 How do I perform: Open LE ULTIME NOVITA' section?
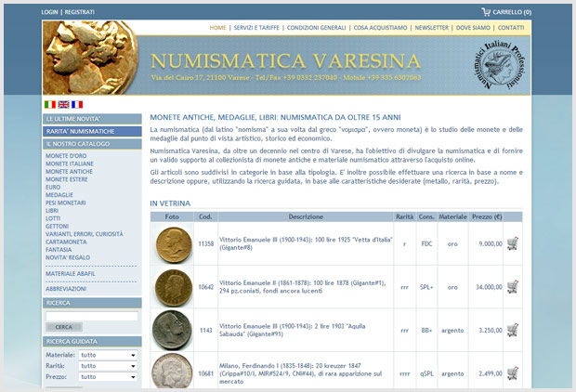(92, 119)
